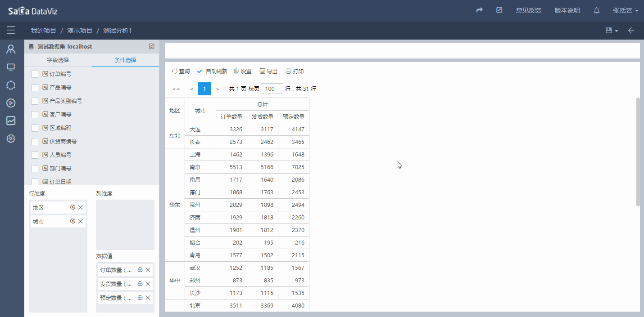The width and height of the screenshot is (644, 317).
Task: Open 我的项目 breadcrumb
Action: click(x=43, y=31)
